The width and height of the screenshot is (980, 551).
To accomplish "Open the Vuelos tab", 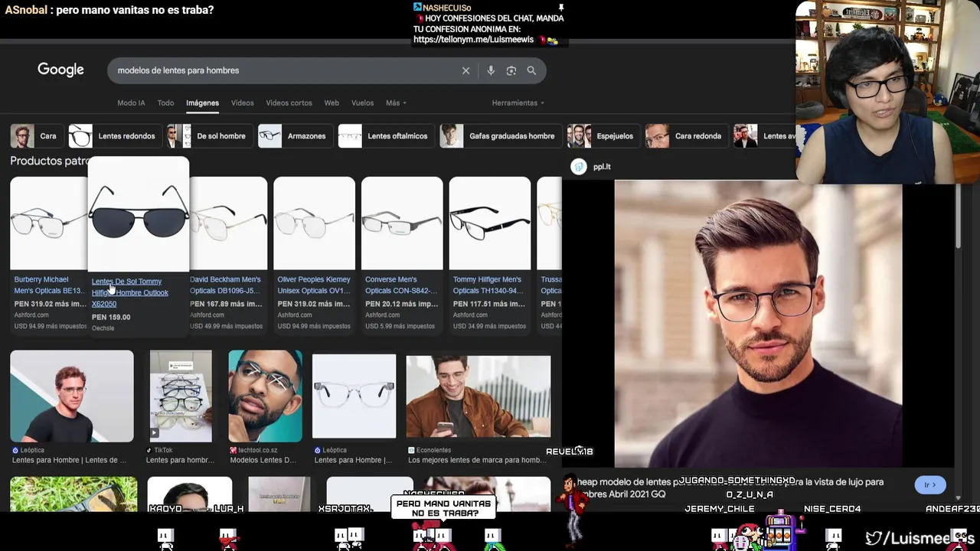I will (362, 103).
